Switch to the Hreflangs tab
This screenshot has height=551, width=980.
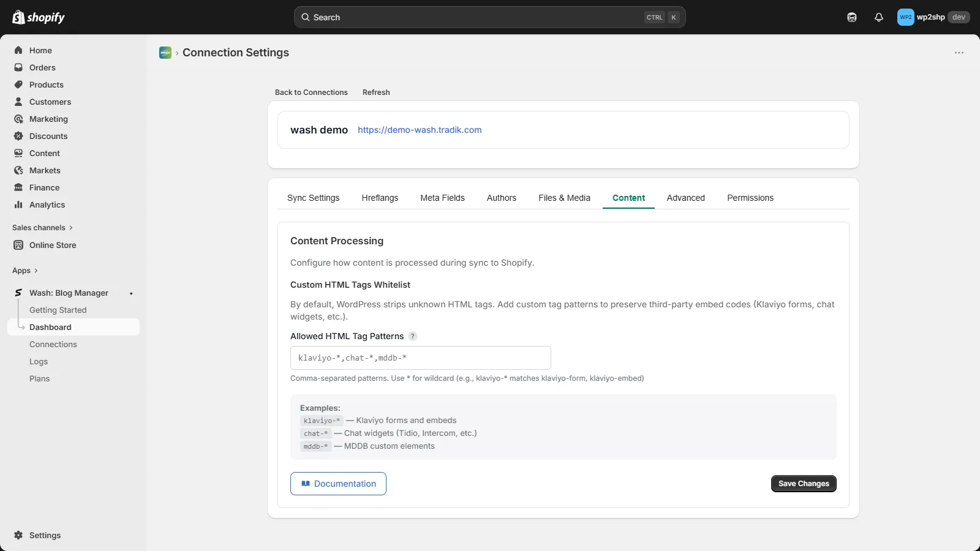pos(380,198)
